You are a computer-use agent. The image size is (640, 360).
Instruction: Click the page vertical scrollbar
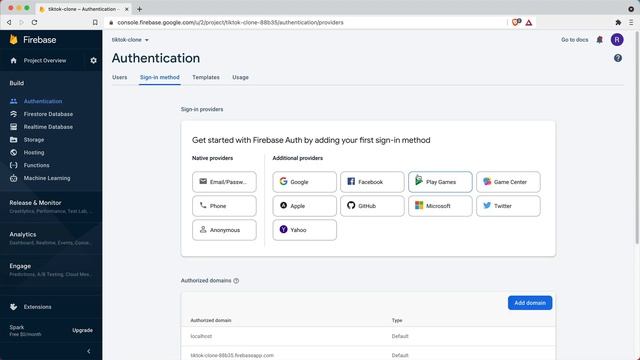(x=637, y=139)
